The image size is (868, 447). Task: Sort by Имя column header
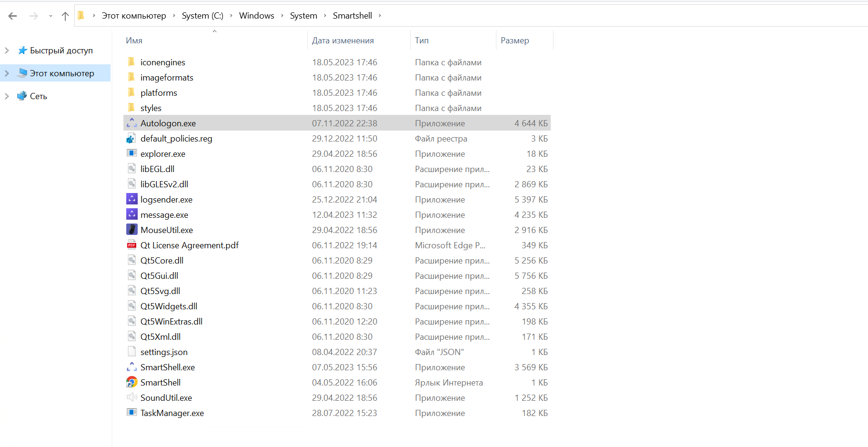point(134,41)
